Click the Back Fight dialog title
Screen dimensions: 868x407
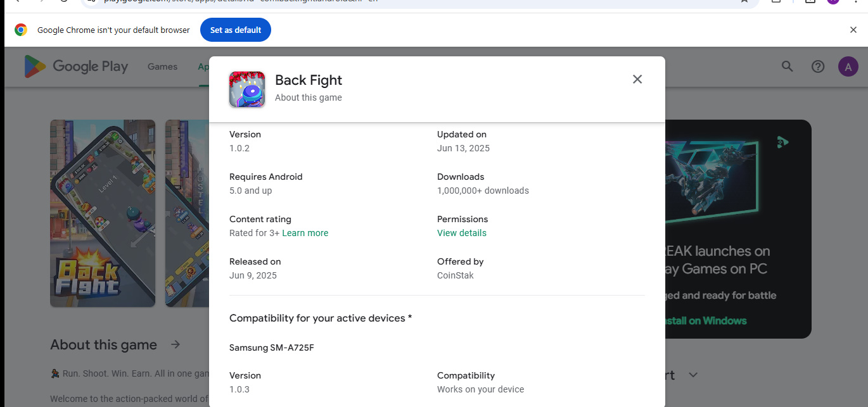[x=309, y=80]
